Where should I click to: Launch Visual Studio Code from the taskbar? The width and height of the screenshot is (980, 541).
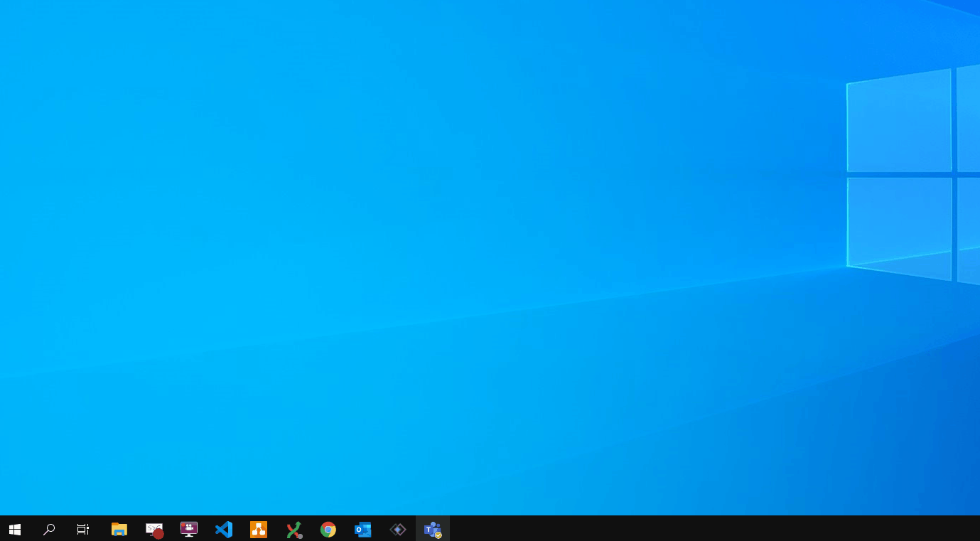point(224,529)
